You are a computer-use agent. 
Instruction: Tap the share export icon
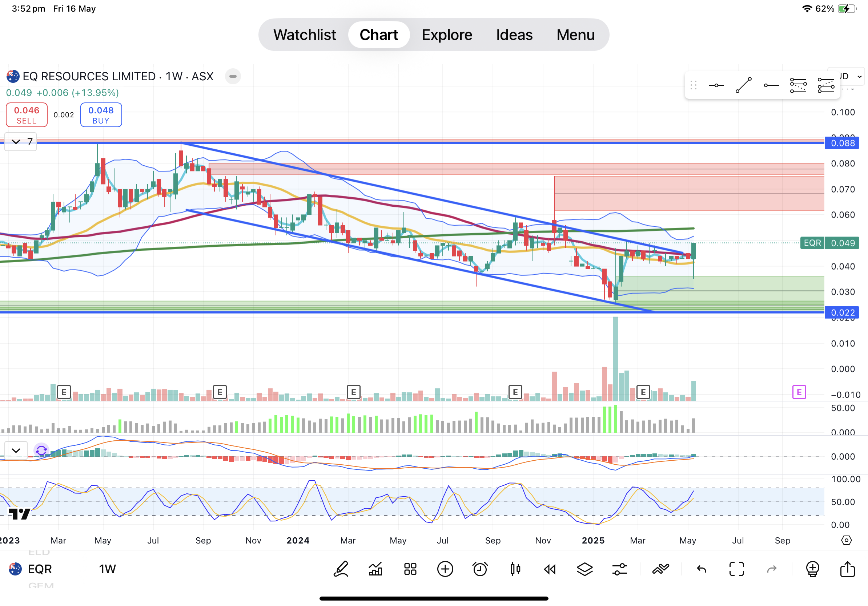click(848, 569)
